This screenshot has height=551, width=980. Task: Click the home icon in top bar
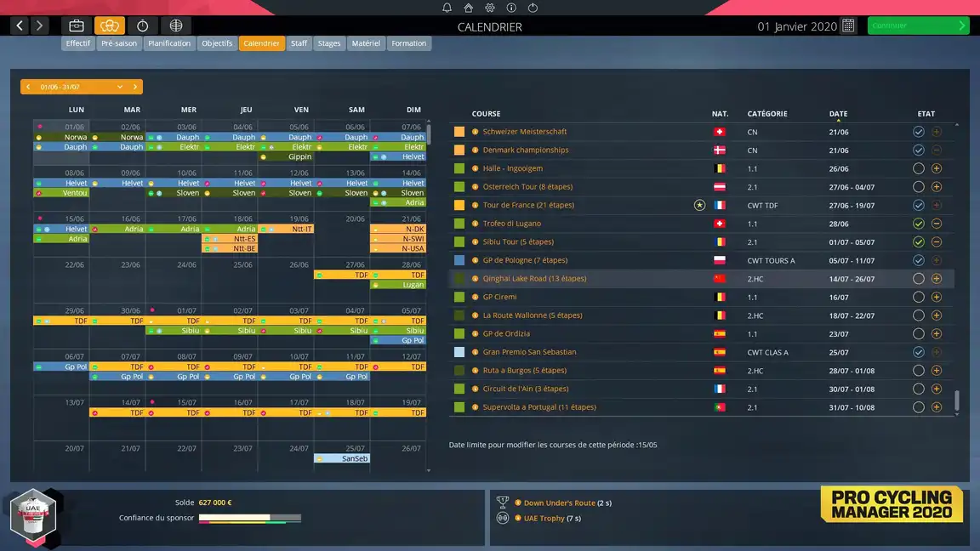469,8
